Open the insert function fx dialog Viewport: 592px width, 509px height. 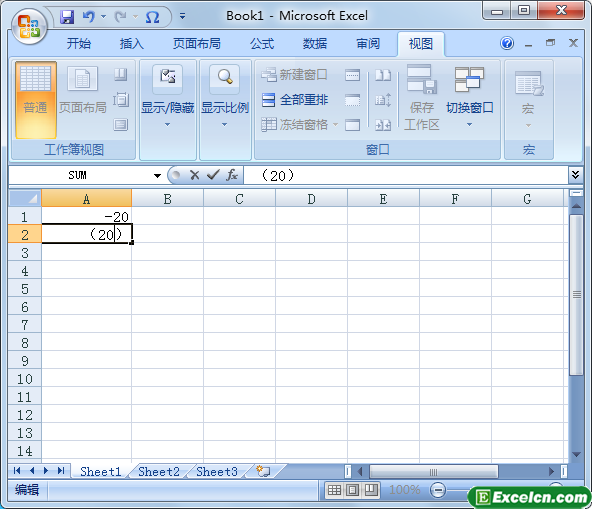232,175
